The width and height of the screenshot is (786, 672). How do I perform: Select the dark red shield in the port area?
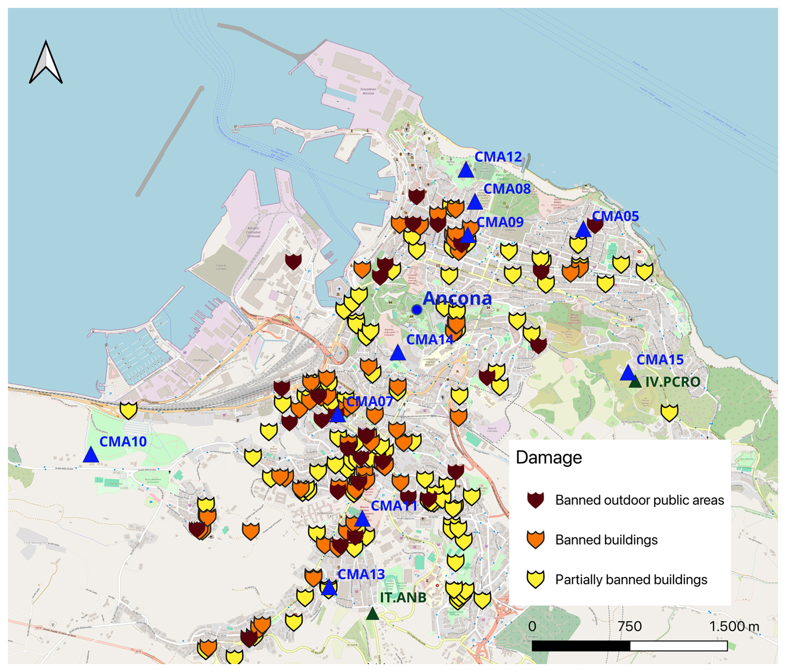[x=293, y=261]
